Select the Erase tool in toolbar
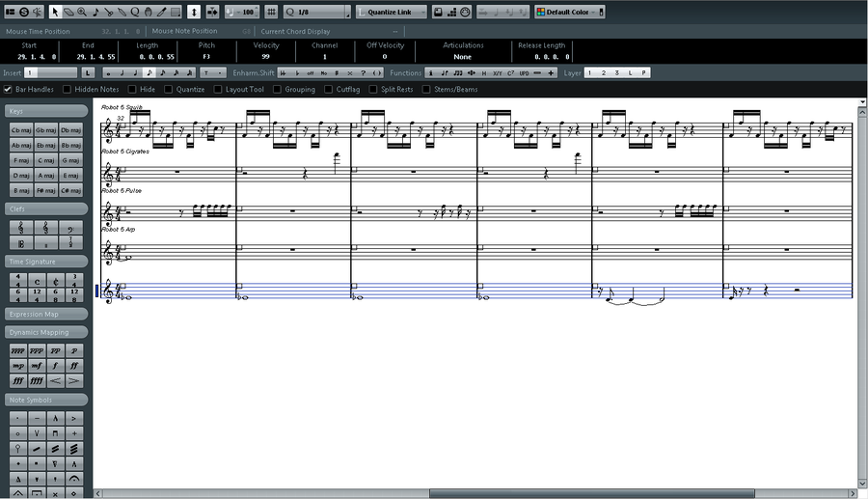Image resolution: width=868 pixels, height=499 pixels. tap(68, 12)
